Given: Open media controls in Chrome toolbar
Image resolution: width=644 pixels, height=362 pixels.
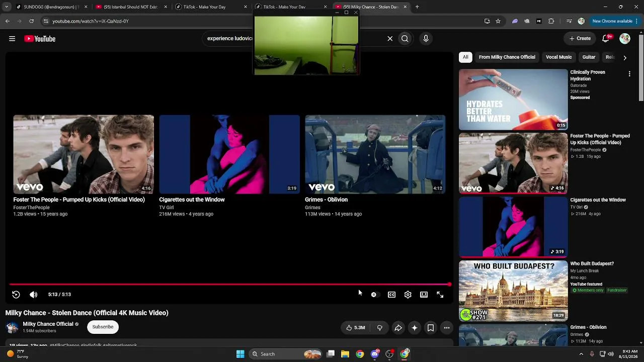Looking at the screenshot, I should click(x=569, y=21).
